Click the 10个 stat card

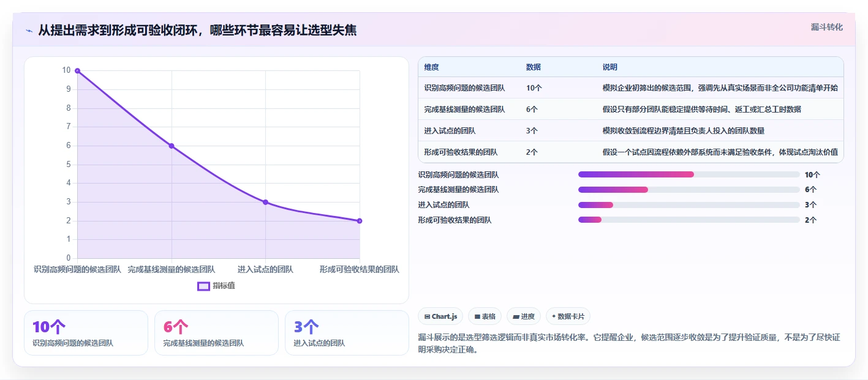86,333
